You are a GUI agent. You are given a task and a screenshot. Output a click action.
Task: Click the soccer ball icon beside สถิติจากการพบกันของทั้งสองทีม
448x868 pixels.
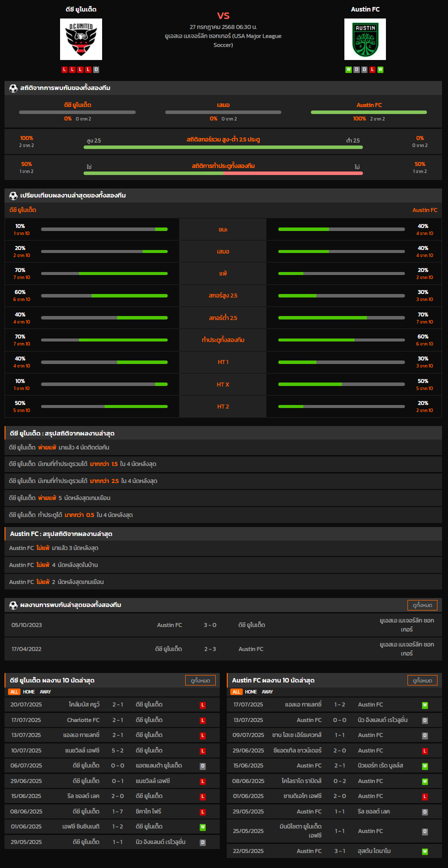[x=14, y=88]
